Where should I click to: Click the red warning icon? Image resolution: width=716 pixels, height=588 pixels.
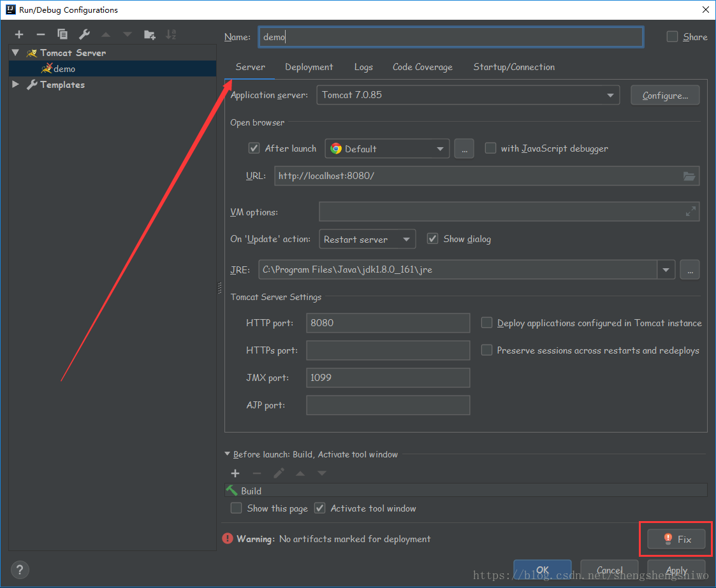coord(228,539)
